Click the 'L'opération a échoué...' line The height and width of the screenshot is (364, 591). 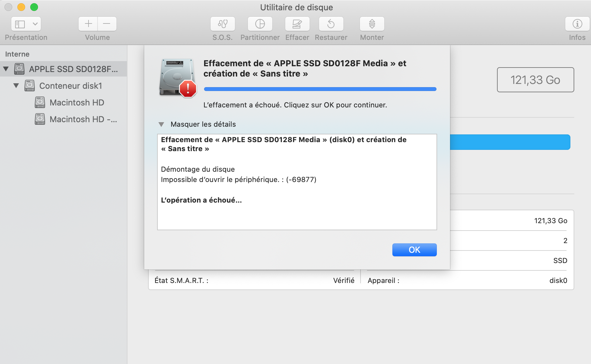(x=201, y=200)
